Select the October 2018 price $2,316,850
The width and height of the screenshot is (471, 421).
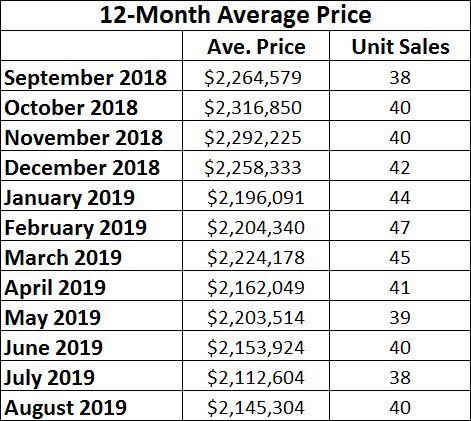coord(253,108)
